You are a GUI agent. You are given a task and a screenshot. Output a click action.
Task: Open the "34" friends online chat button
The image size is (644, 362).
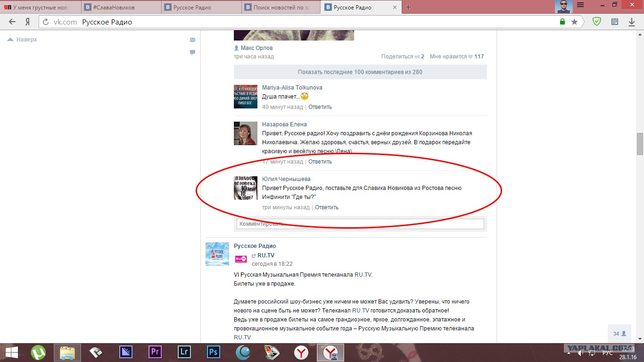[620, 334]
